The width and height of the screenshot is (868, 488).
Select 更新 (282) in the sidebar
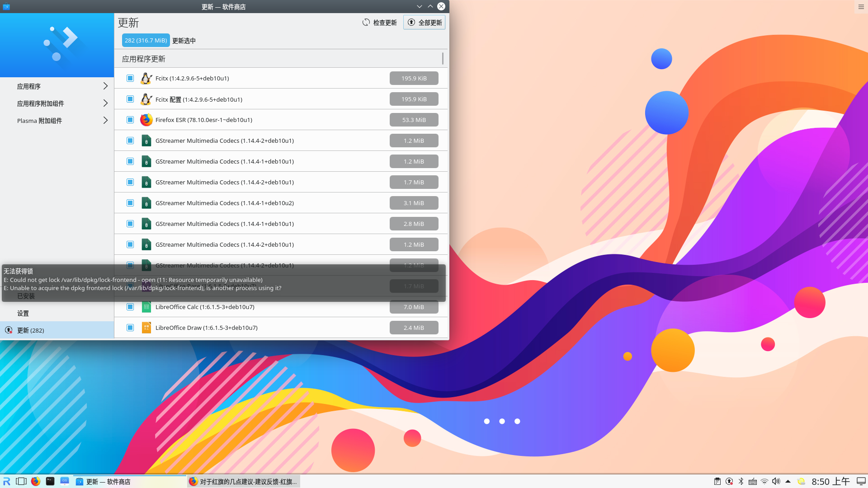coord(31,330)
